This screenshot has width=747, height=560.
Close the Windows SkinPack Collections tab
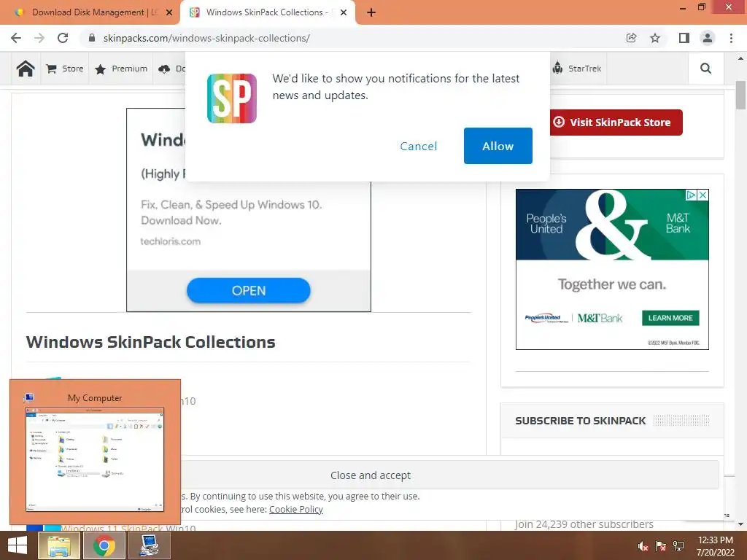pyautogui.click(x=344, y=12)
